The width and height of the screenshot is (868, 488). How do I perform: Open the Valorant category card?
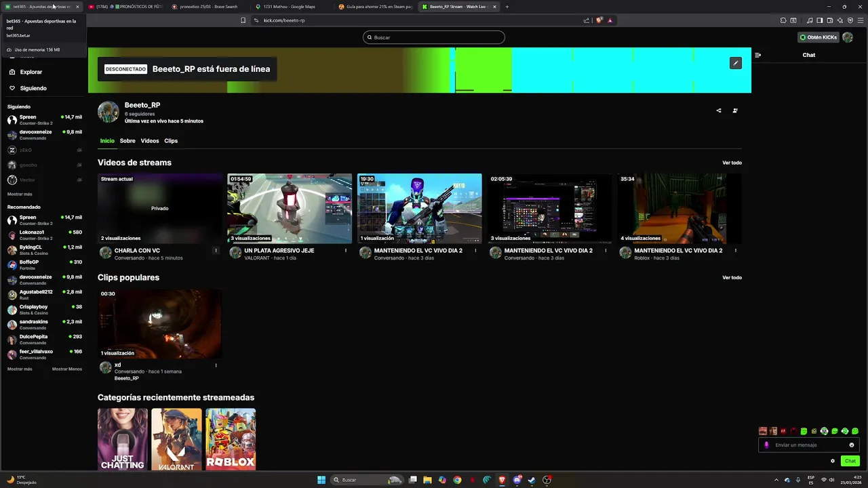point(176,439)
